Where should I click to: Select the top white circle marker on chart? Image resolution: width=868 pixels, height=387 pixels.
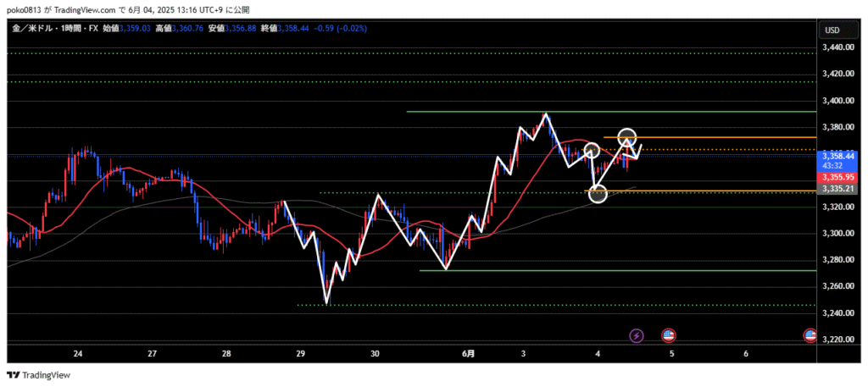pyautogui.click(x=626, y=136)
